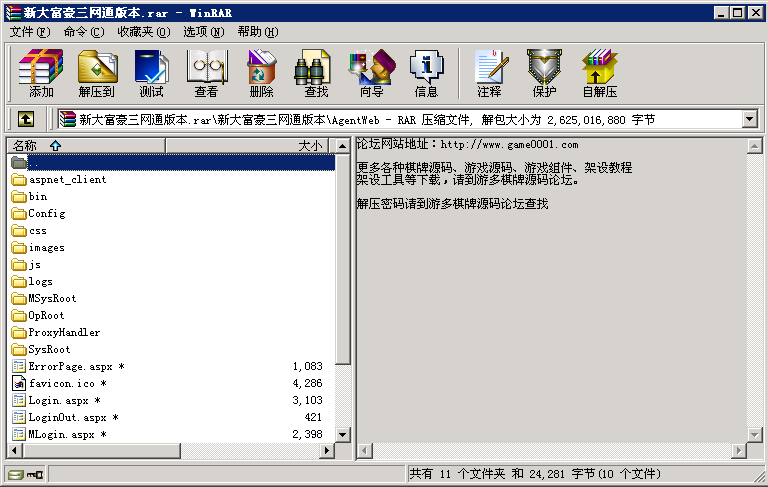Click the 解压到 (Extract To) icon
The image size is (768, 487).
[x=96, y=73]
